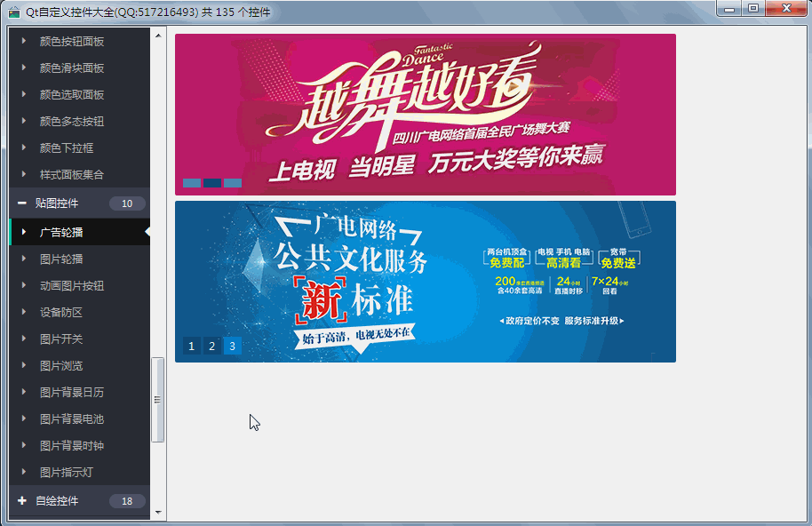
Task: Click the 10 count badge of 贴图控件
Action: click(x=127, y=203)
